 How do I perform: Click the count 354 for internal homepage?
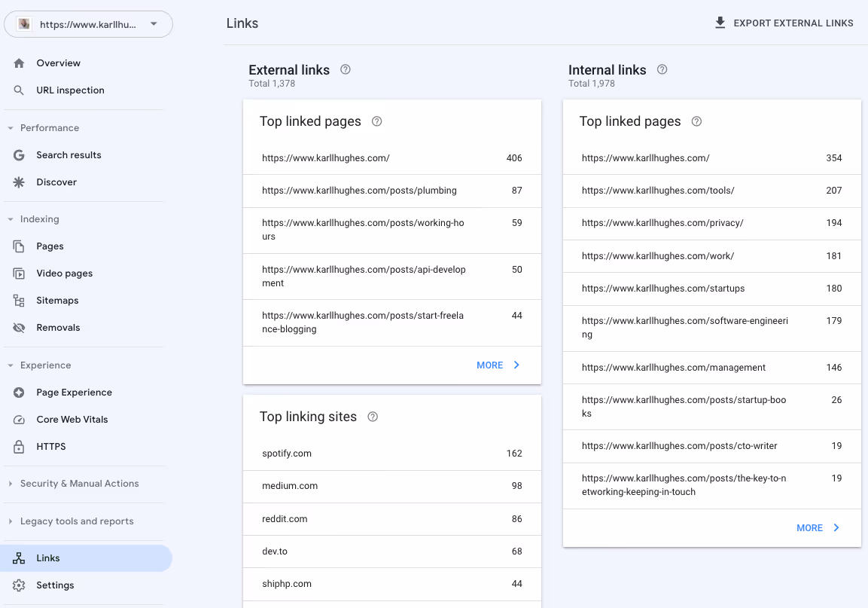point(833,158)
